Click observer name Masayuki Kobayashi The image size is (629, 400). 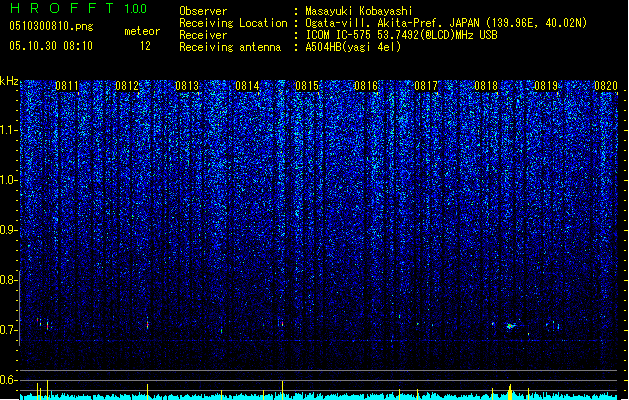tap(359, 11)
